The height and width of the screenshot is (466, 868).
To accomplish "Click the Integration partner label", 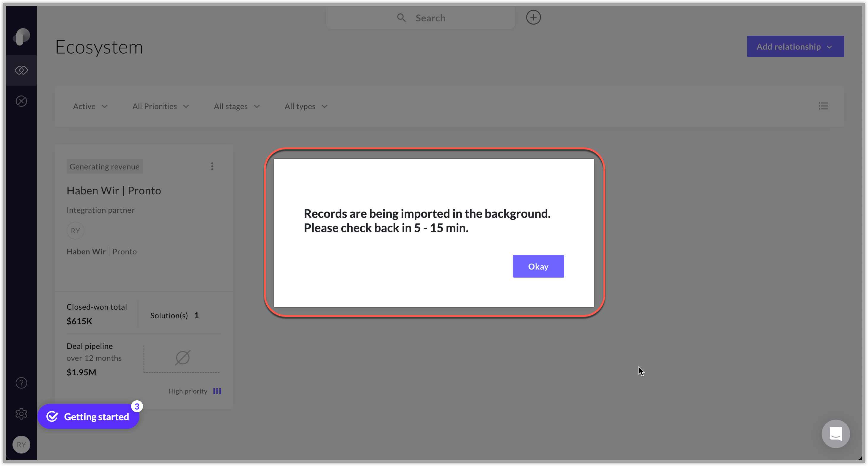I will (100, 210).
